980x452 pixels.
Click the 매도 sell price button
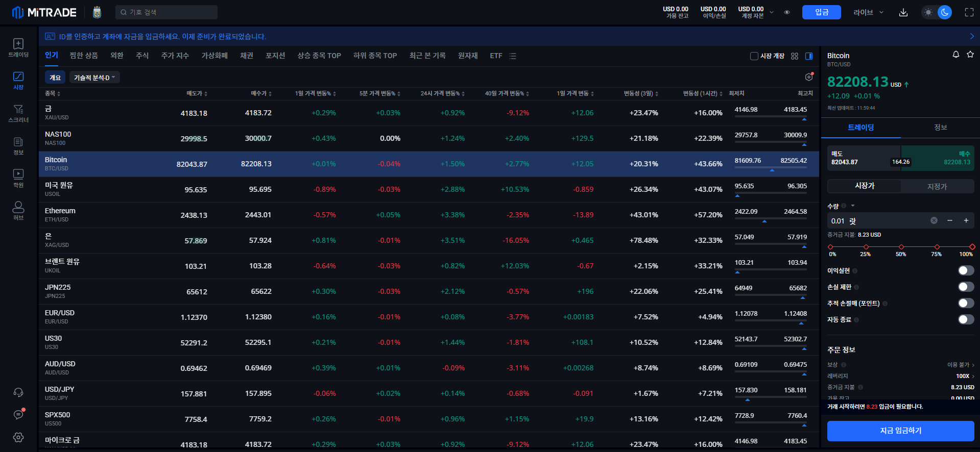click(864, 158)
